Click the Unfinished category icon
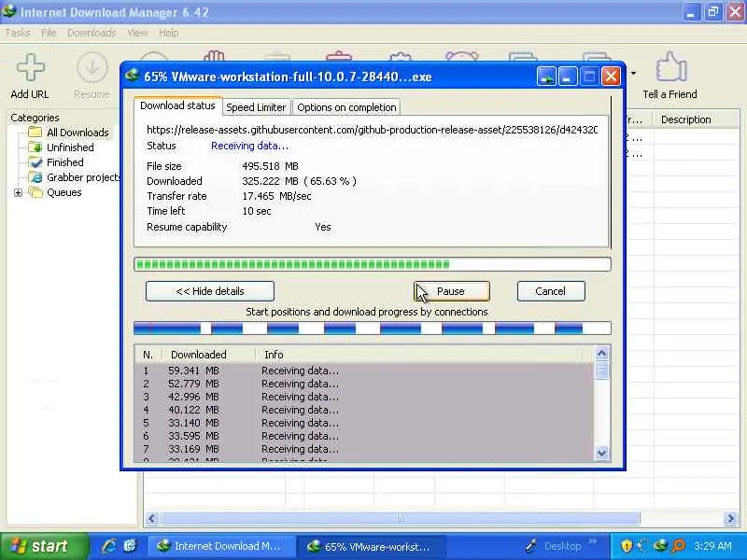 pyautogui.click(x=35, y=147)
